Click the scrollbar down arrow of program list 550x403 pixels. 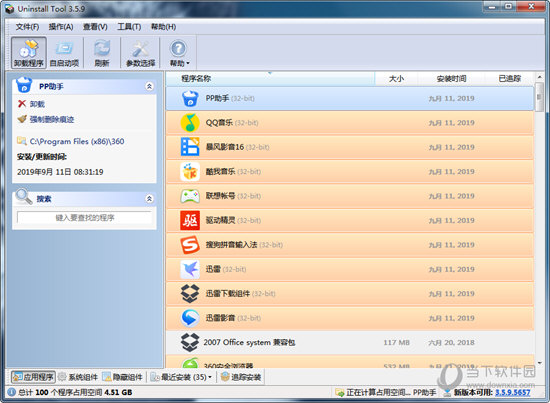[539, 363]
